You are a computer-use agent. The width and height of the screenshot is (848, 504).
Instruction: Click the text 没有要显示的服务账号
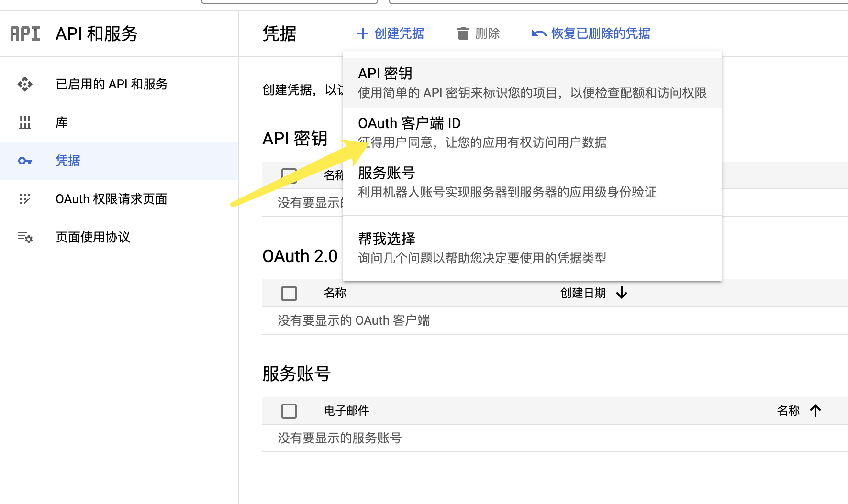pyautogui.click(x=339, y=438)
